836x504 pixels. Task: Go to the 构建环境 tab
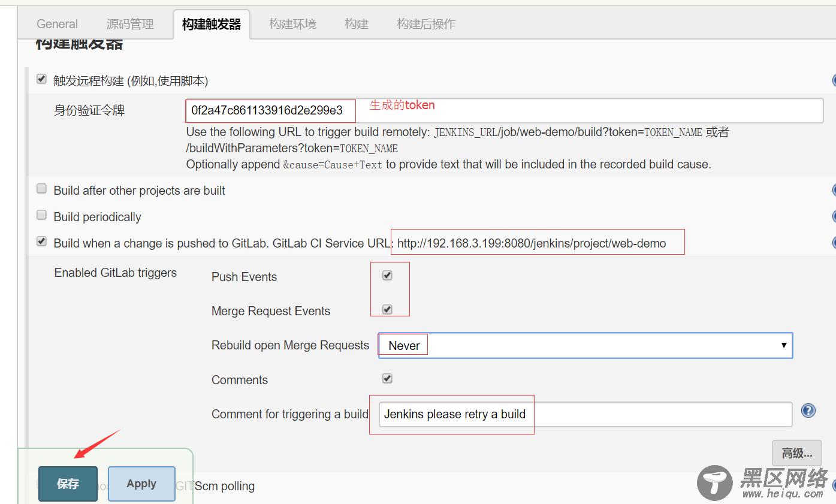pyautogui.click(x=292, y=24)
